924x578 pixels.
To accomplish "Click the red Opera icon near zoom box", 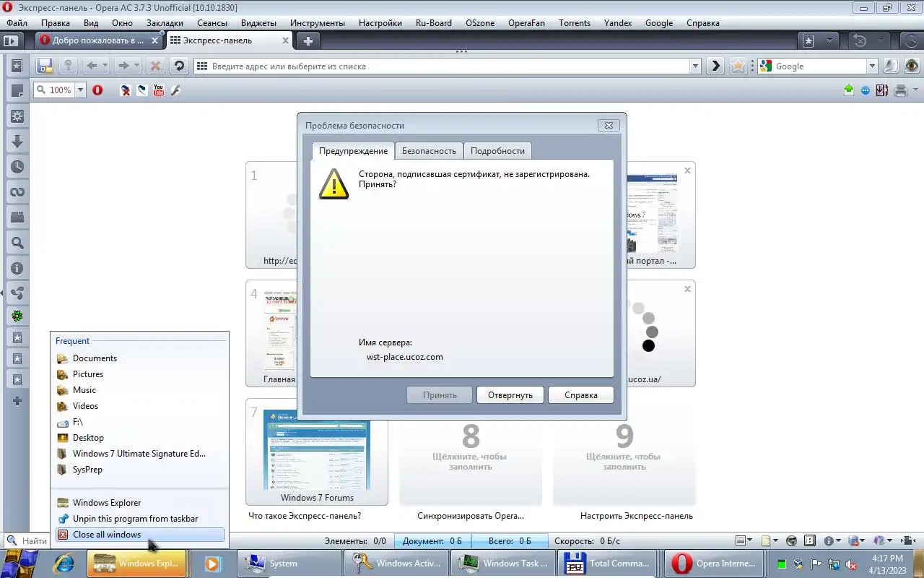I will (97, 90).
